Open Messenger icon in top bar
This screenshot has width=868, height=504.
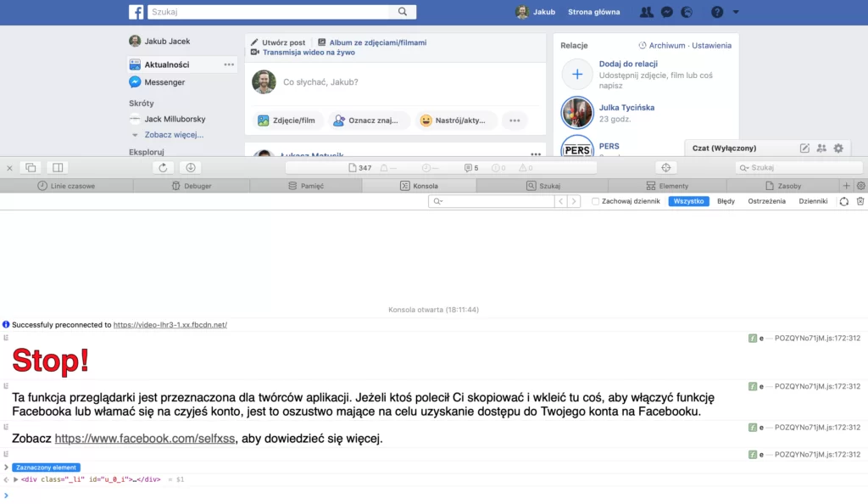[667, 12]
